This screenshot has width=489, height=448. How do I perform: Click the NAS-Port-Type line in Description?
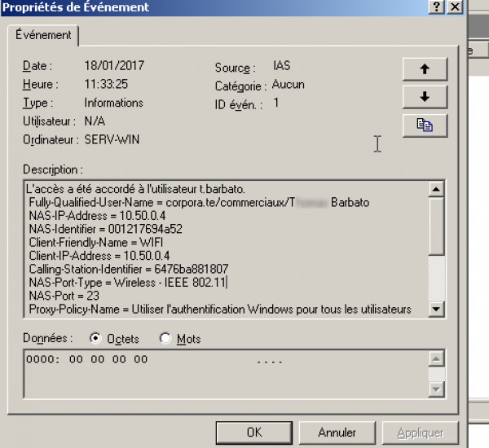[x=127, y=282]
